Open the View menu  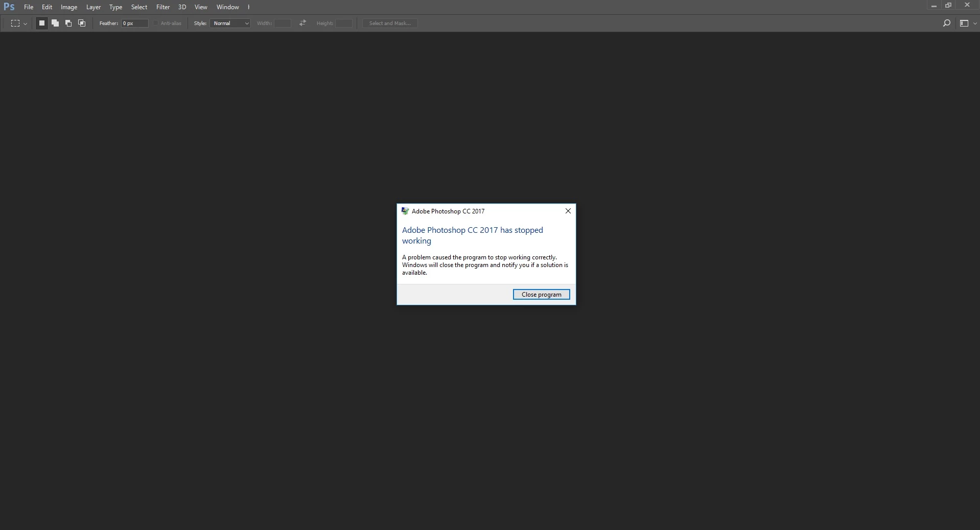pos(201,7)
